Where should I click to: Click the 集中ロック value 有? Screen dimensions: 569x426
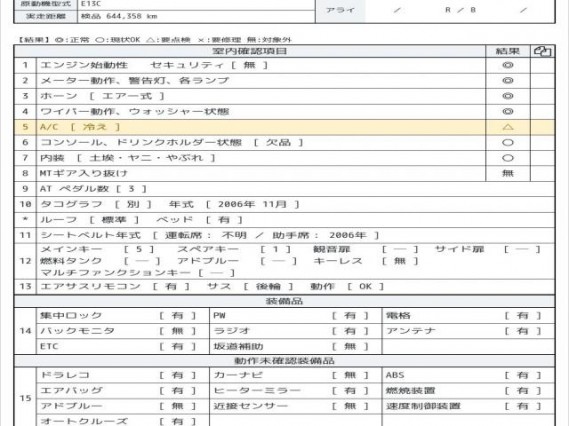177,316
